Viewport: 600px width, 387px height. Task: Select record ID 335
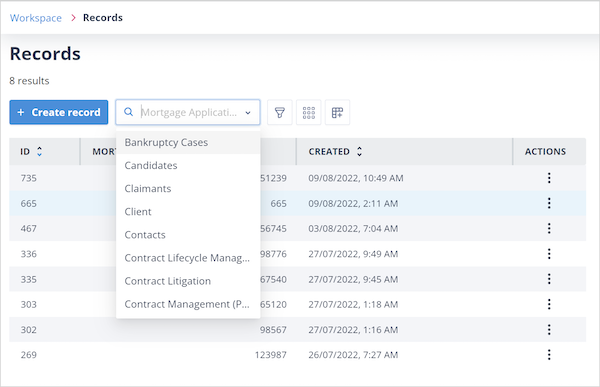point(29,279)
